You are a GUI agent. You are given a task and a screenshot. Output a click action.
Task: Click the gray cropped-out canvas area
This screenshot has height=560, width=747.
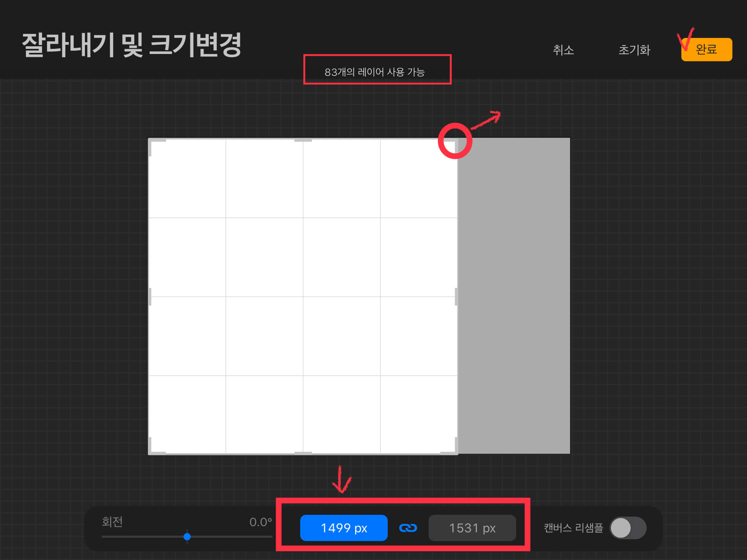pos(514,295)
